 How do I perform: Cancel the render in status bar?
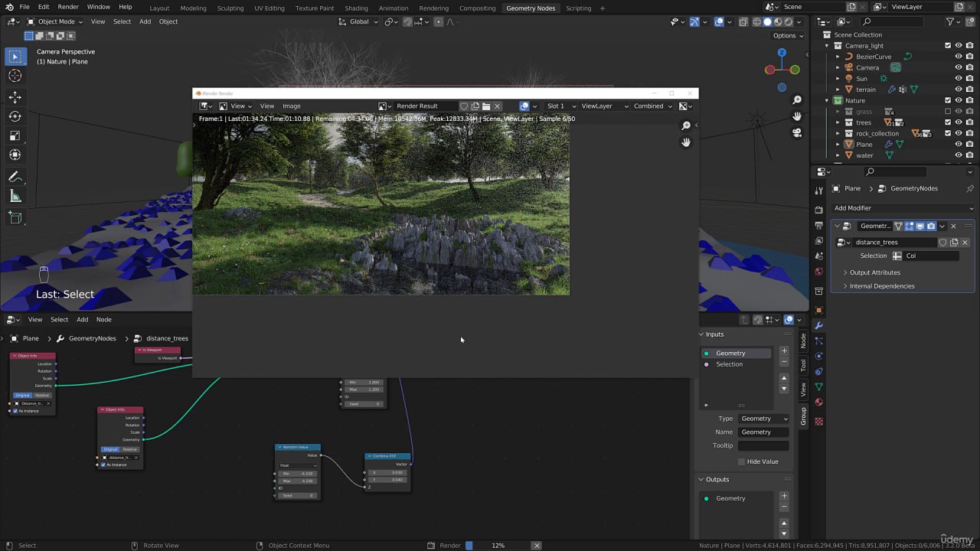pyautogui.click(x=537, y=546)
